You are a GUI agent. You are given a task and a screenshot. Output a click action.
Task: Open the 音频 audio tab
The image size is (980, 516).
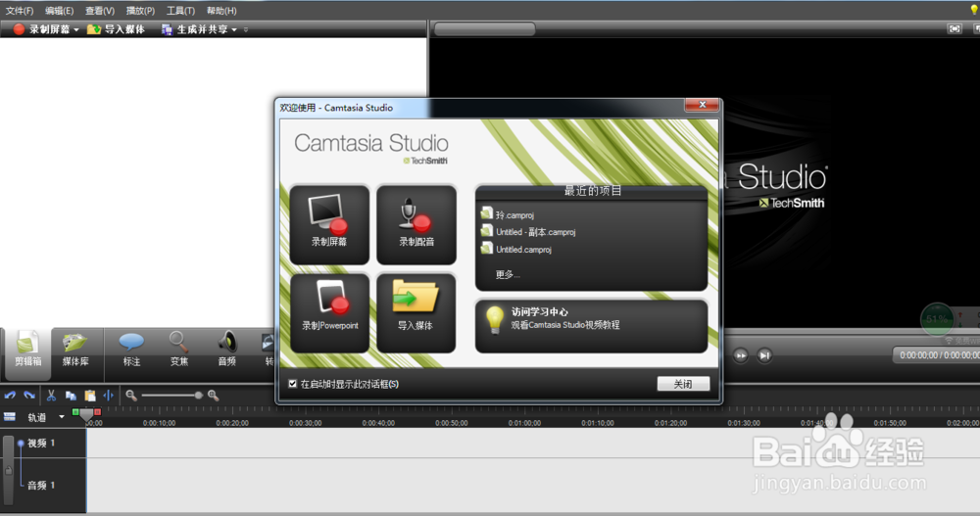pyautogui.click(x=227, y=350)
